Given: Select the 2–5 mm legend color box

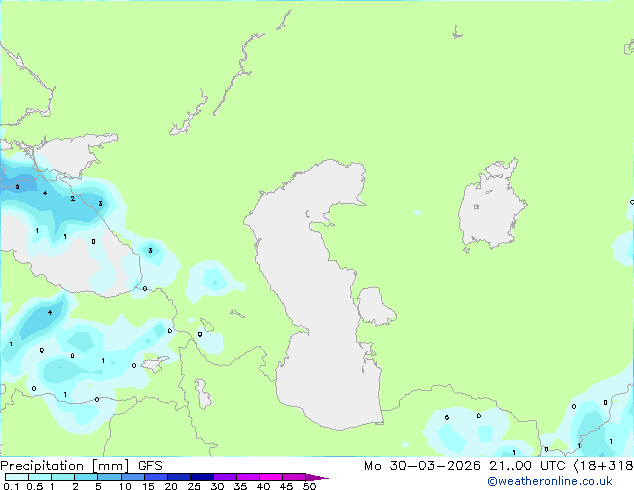Looking at the screenshot, I should point(86,477).
